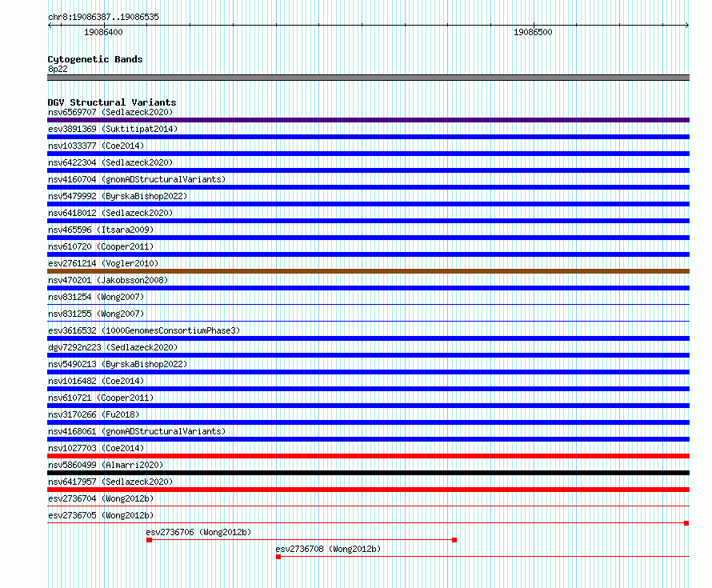Open nsv5490213 (ByrskaBishop2022) variant

(118, 364)
